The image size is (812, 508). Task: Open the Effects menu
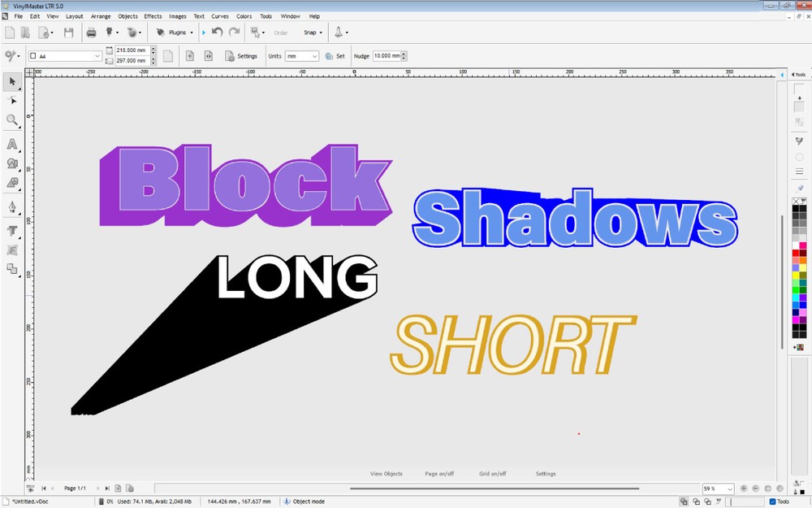(153, 15)
